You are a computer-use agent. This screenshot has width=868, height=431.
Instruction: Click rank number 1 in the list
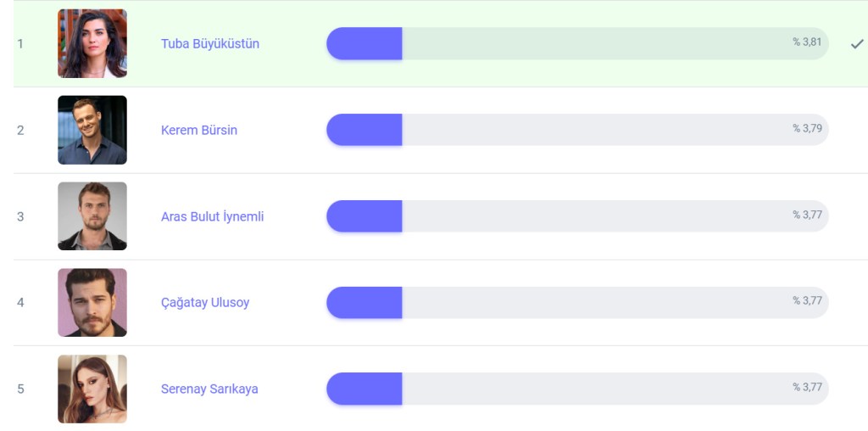[x=20, y=43]
